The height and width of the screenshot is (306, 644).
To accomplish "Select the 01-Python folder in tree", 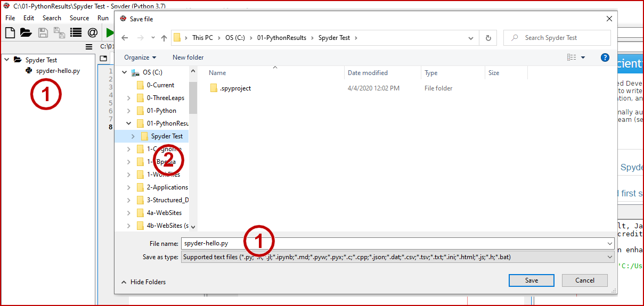I will (161, 111).
